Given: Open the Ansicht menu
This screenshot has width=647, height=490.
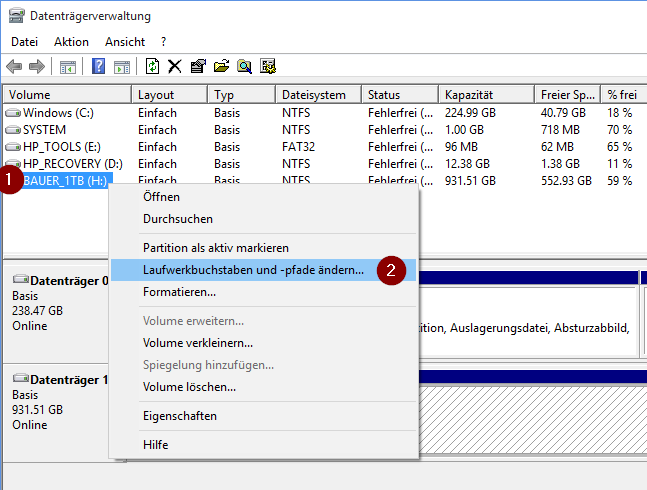Looking at the screenshot, I should click(125, 42).
